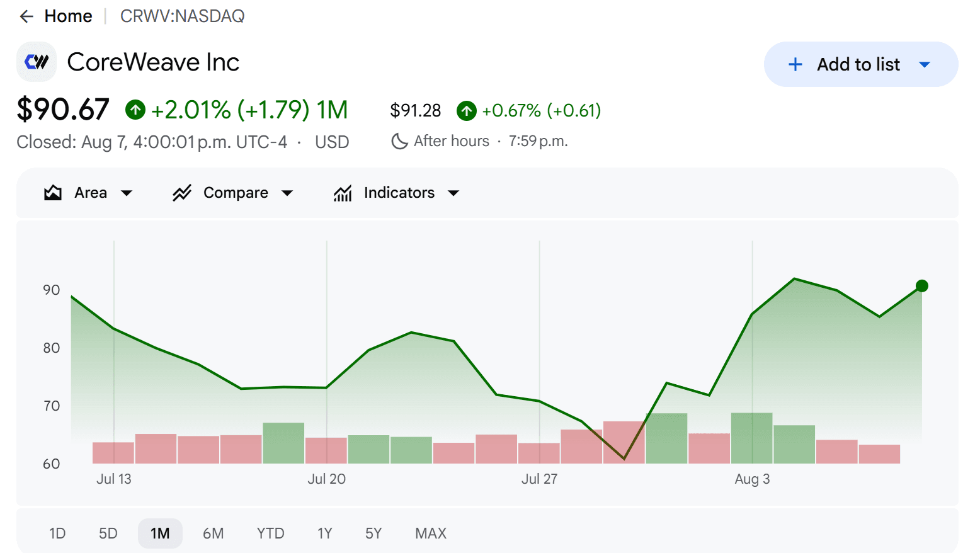Click the CoreWeave Inc title
Screen dimensions: 980x553
point(153,62)
